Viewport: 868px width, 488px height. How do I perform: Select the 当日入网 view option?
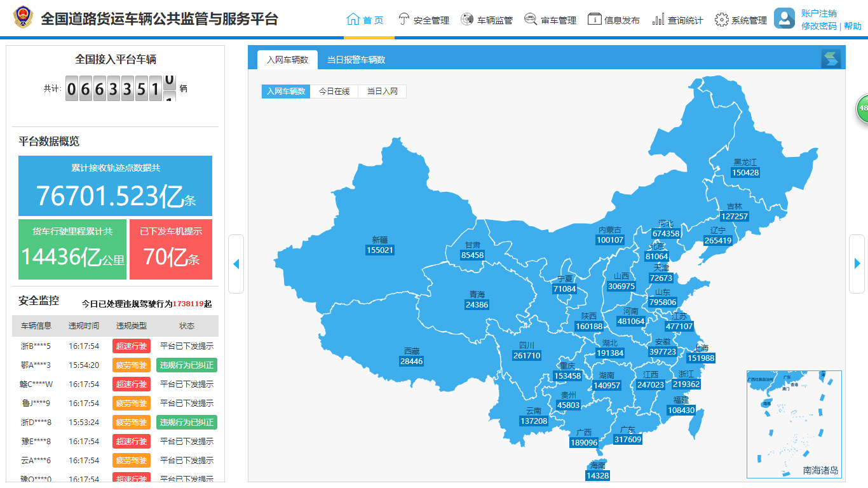(382, 91)
